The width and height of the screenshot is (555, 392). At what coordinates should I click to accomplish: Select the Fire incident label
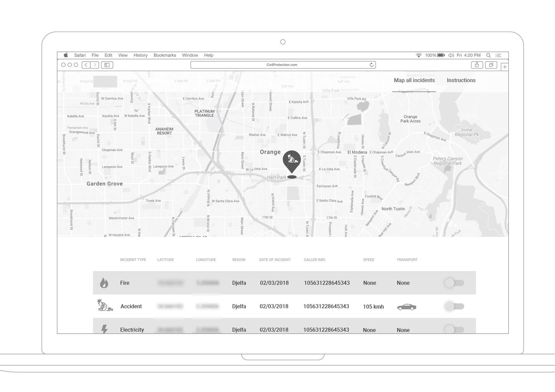click(x=125, y=283)
